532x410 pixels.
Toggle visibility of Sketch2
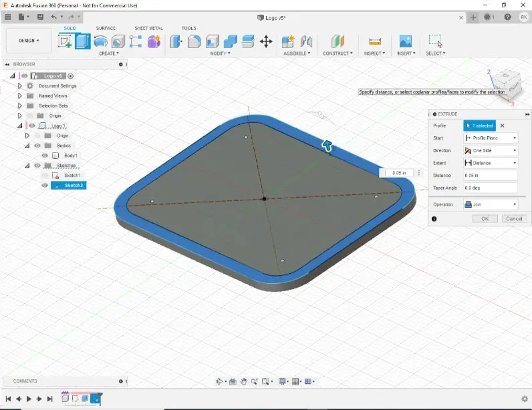pos(45,185)
